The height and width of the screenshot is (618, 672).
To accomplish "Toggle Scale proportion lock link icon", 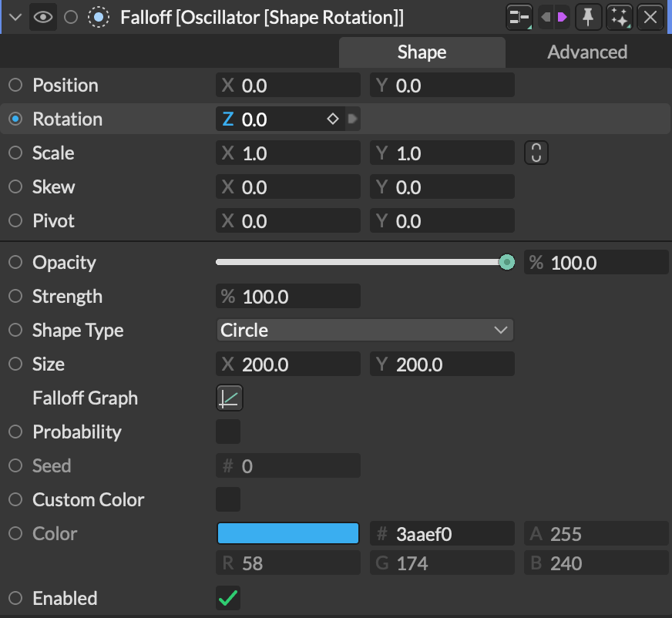I will (536, 153).
